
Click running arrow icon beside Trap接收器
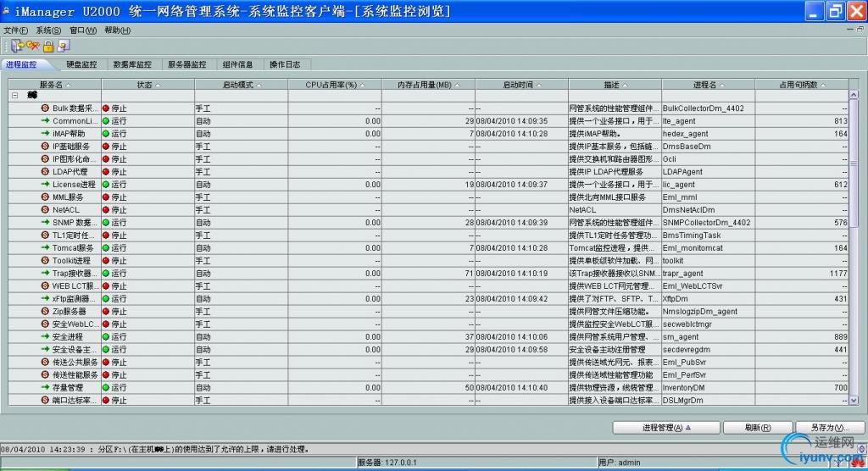click(x=46, y=274)
